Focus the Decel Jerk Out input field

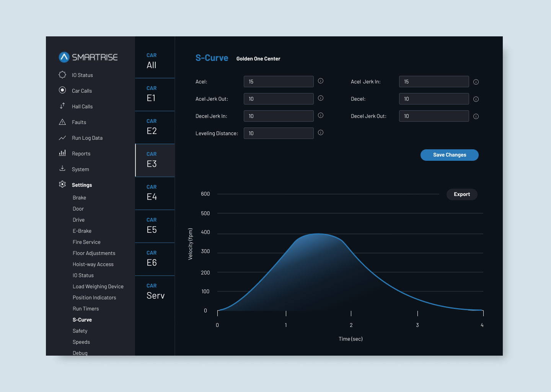[434, 116]
